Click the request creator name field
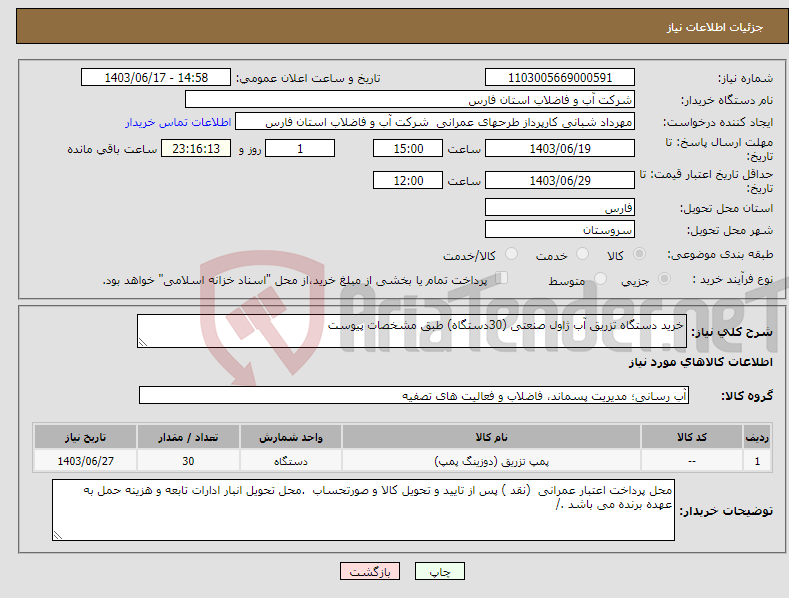The image size is (789, 598). [435, 122]
